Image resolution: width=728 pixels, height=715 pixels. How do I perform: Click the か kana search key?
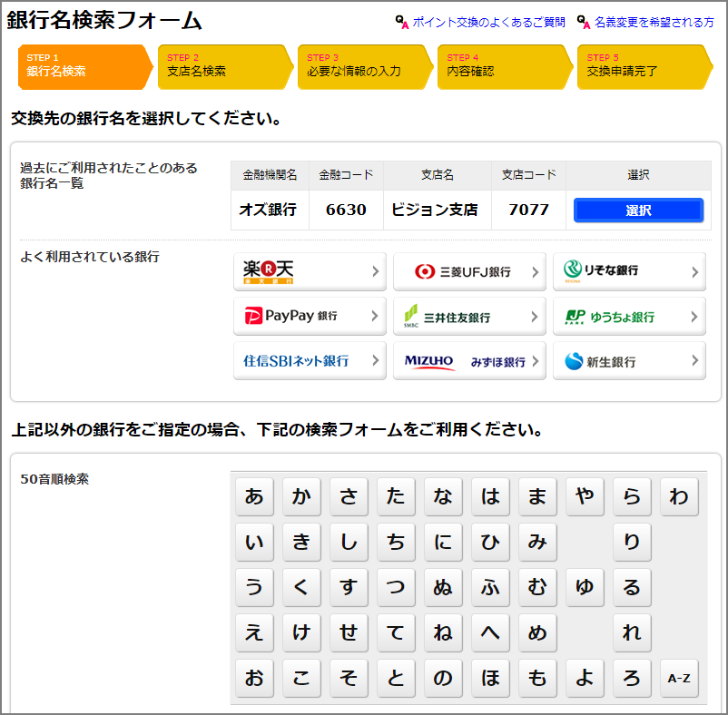[x=301, y=496]
